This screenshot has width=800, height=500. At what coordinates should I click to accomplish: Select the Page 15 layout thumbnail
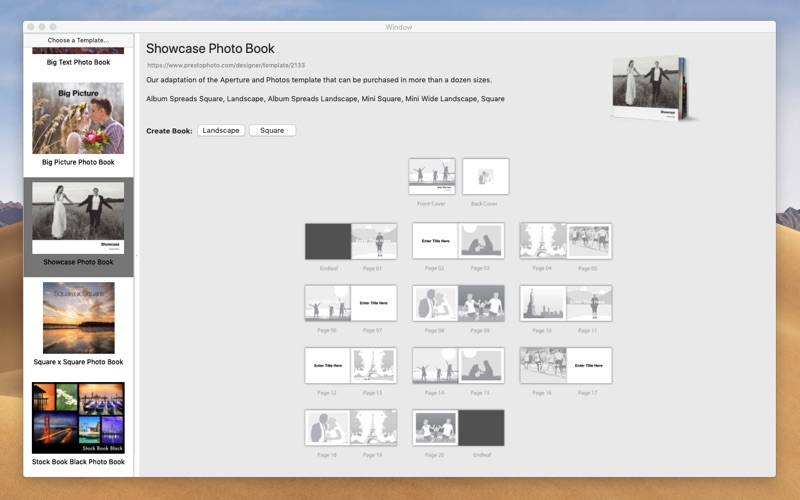tap(481, 366)
